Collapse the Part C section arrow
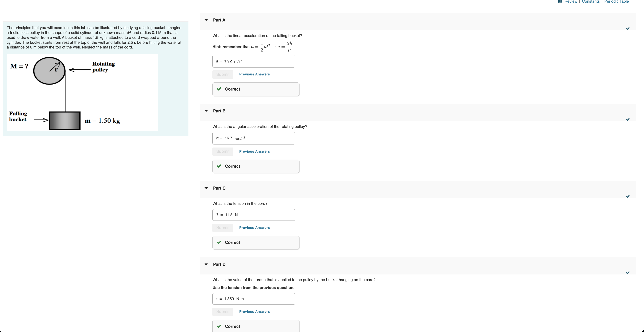 (206, 188)
